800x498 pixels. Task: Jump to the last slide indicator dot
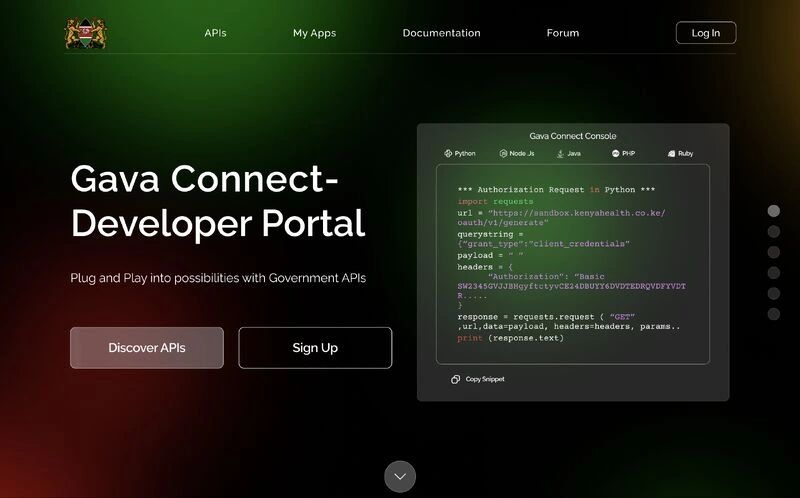click(773, 314)
